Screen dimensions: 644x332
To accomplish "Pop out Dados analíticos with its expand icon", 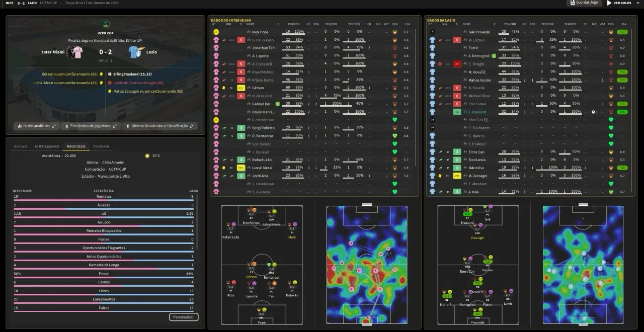I will coord(54,126).
